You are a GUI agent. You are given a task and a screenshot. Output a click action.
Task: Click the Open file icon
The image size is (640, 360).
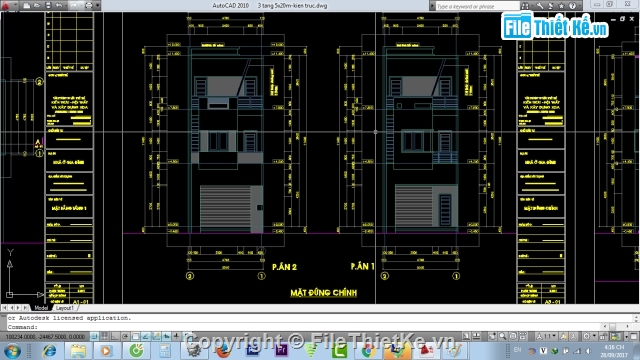pyautogui.click(x=37, y=5)
